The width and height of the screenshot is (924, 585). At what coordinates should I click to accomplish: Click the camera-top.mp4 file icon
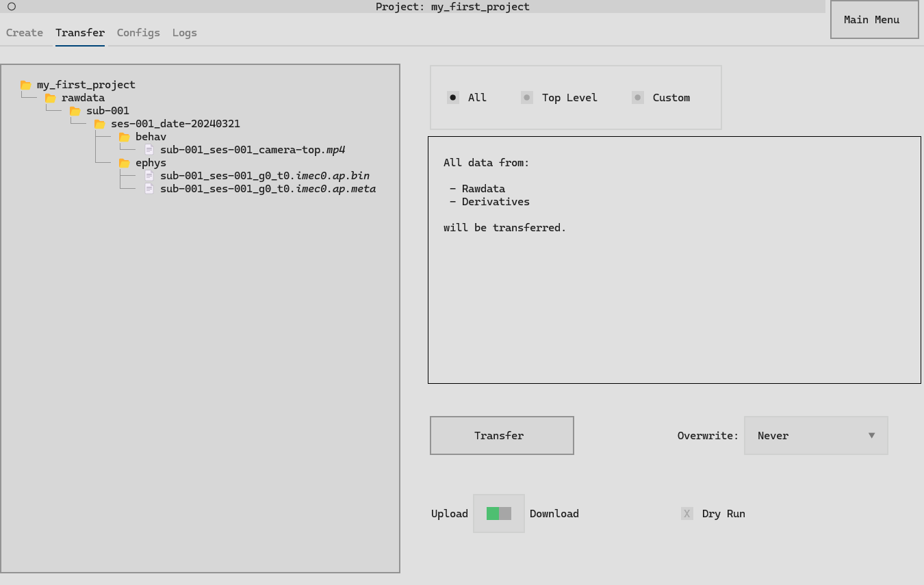click(x=149, y=150)
